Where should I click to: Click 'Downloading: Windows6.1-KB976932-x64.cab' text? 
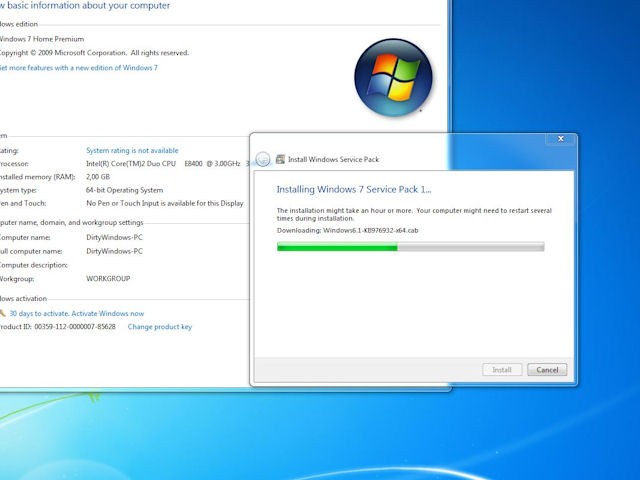[x=347, y=230]
